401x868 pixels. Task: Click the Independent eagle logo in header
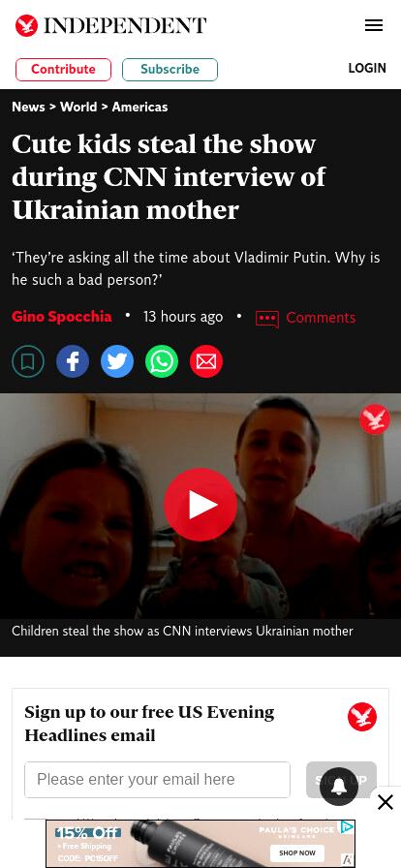[x=26, y=25]
